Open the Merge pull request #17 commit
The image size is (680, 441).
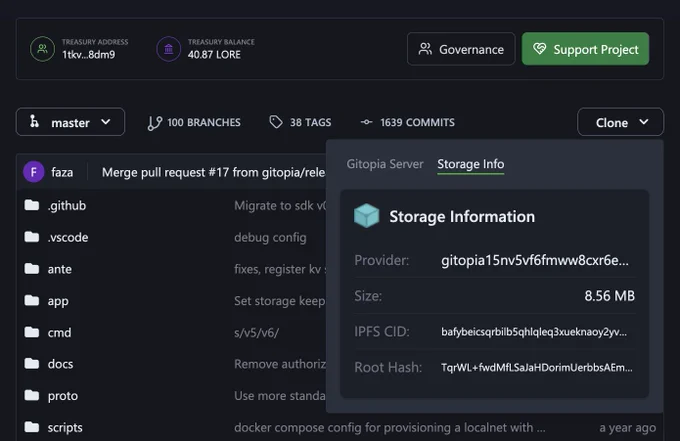[213, 173]
